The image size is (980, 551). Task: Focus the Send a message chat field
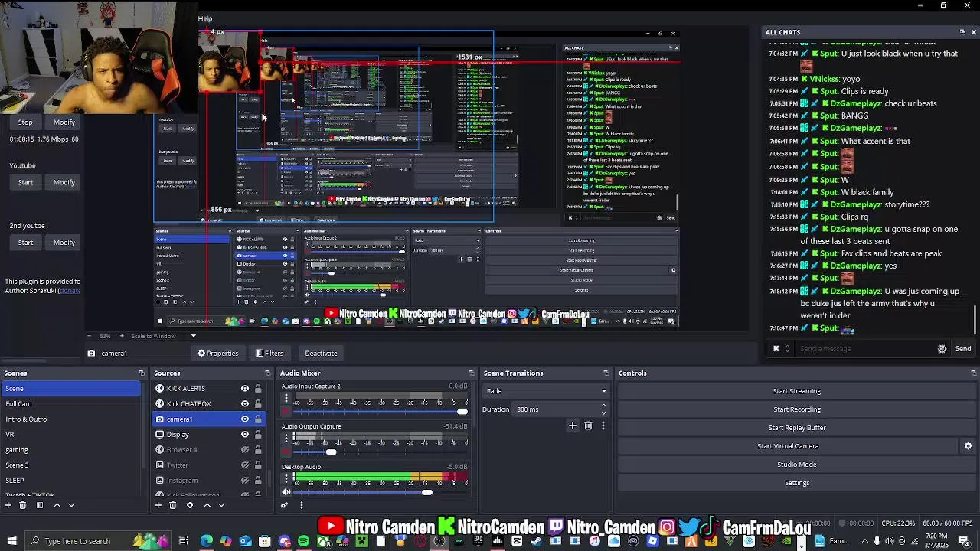pyautogui.click(x=864, y=349)
